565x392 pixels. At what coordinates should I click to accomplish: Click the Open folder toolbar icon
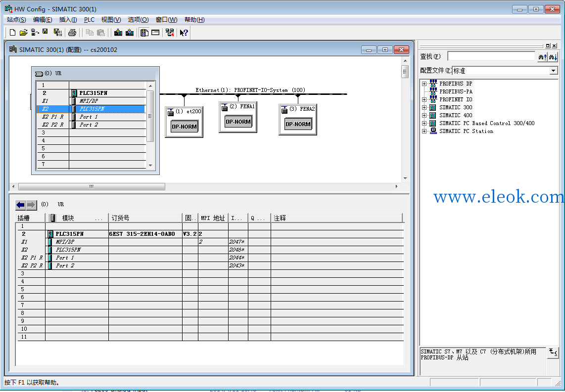23,33
